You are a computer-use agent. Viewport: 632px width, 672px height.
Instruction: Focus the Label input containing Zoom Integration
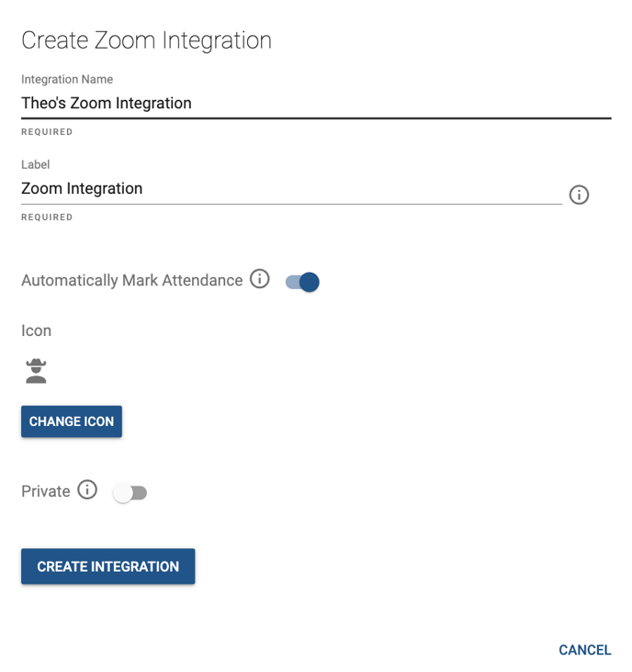(x=291, y=188)
